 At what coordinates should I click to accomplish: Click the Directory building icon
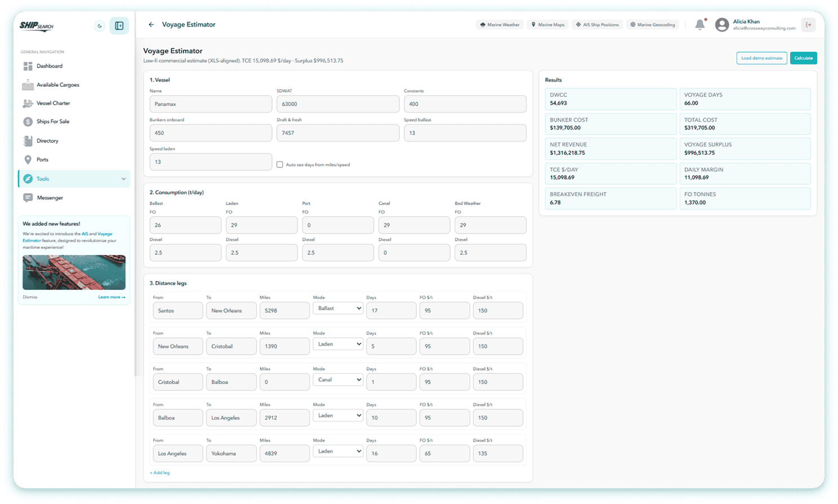point(28,141)
